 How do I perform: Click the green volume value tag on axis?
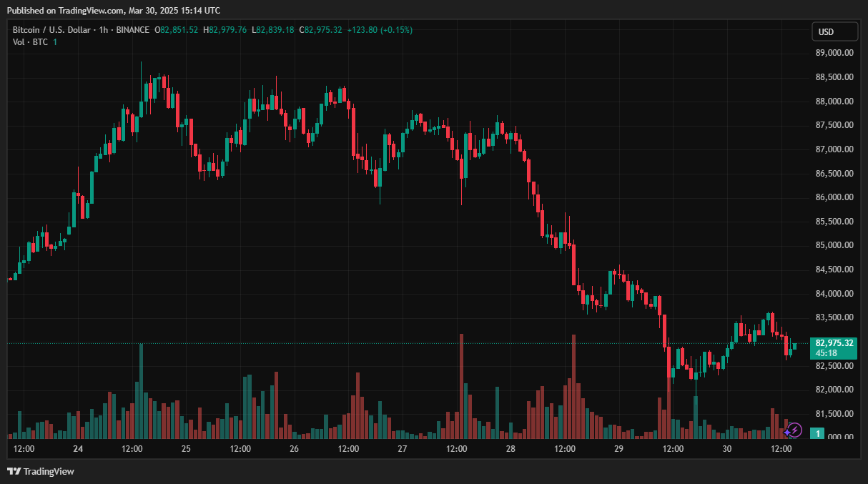[x=819, y=433]
